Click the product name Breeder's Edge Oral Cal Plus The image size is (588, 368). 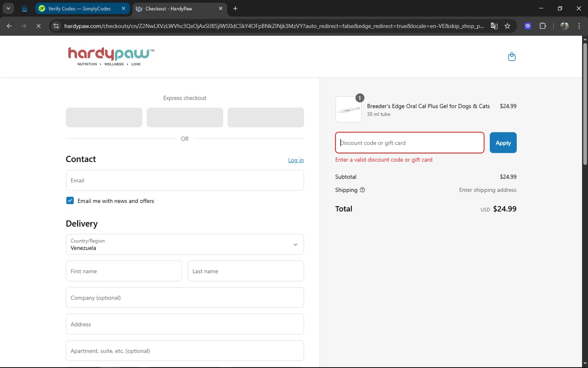pos(428,106)
